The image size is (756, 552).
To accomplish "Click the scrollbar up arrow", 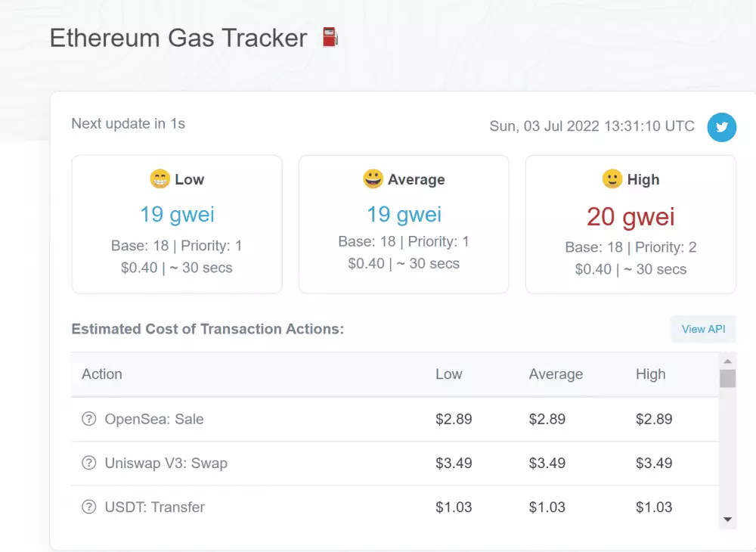I will (x=727, y=361).
